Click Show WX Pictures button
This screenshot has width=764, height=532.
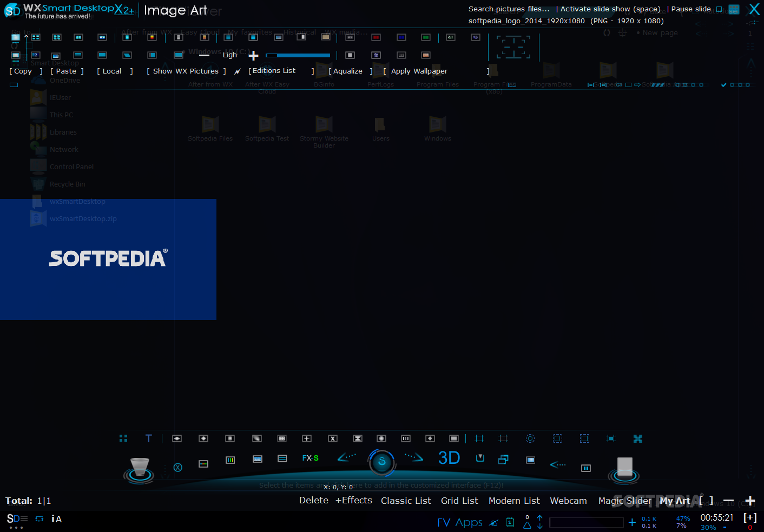click(186, 71)
